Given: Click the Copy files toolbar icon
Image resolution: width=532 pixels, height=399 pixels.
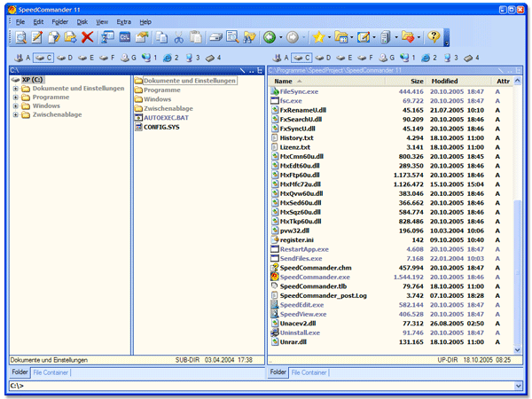Looking at the screenshot, I should (53, 37).
